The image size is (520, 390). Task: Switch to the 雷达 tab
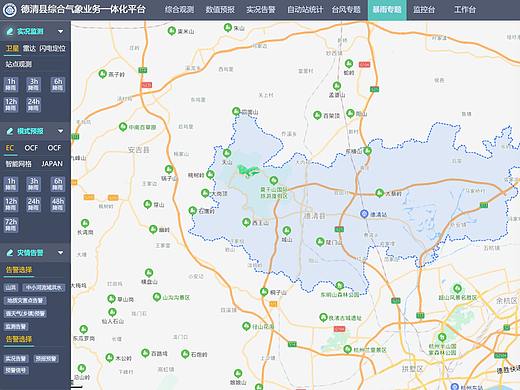coord(29,49)
